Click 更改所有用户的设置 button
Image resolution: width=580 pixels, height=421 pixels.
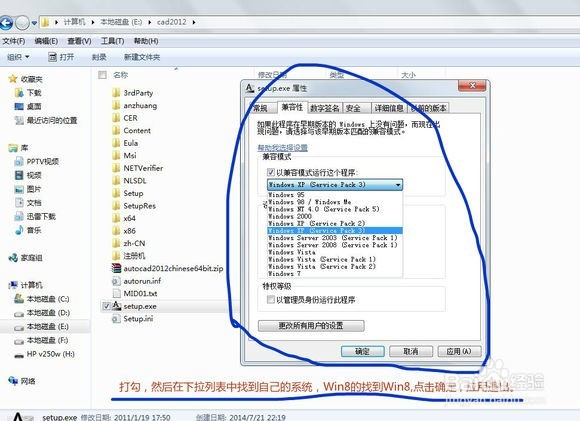[x=311, y=326]
